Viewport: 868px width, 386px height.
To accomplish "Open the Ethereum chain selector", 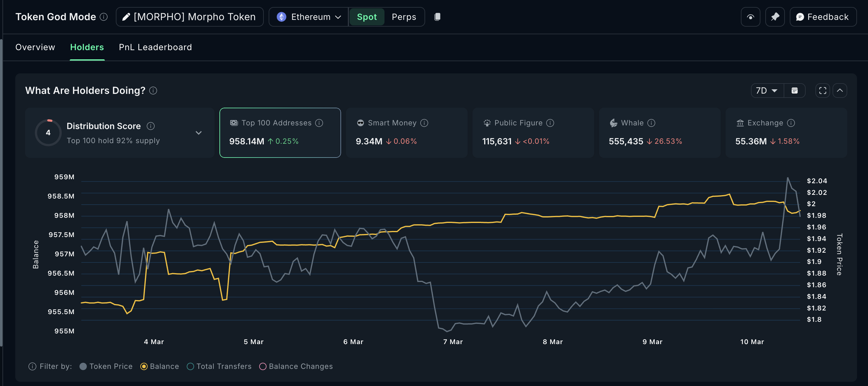I will 308,17.
